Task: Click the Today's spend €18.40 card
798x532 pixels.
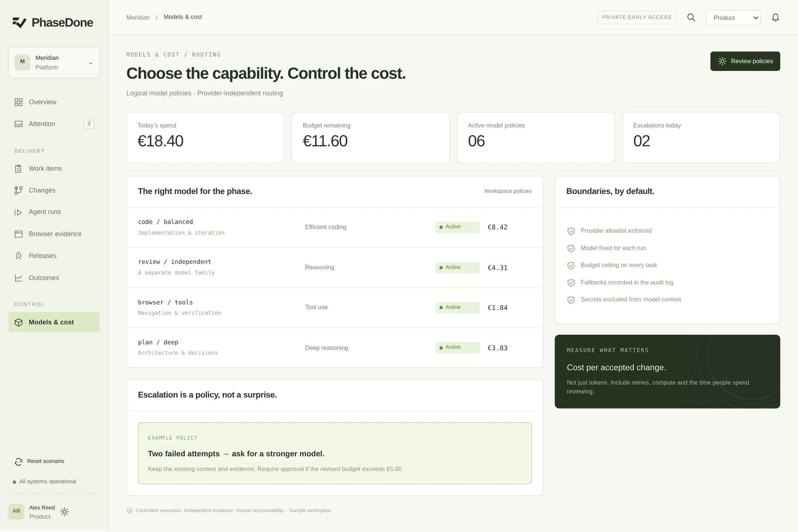Action: 205,138
